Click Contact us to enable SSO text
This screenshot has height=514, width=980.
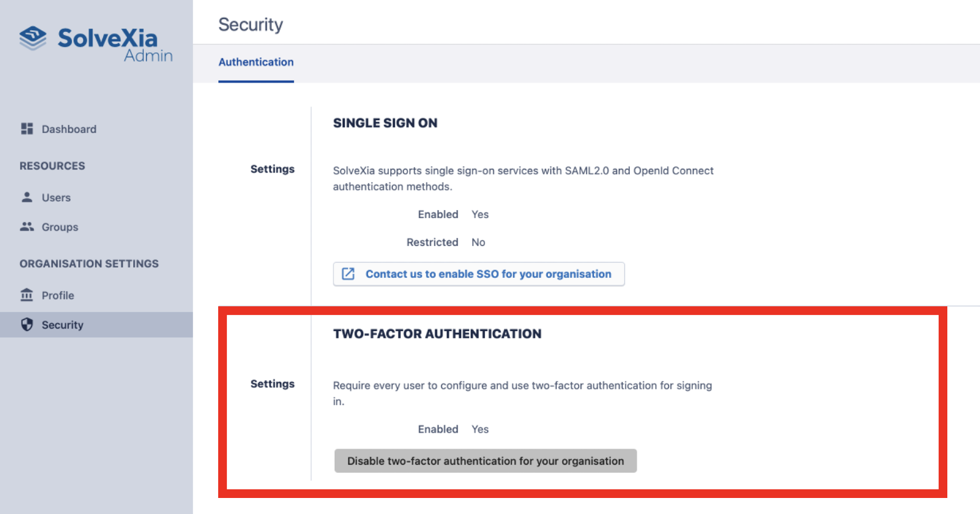[x=488, y=274]
